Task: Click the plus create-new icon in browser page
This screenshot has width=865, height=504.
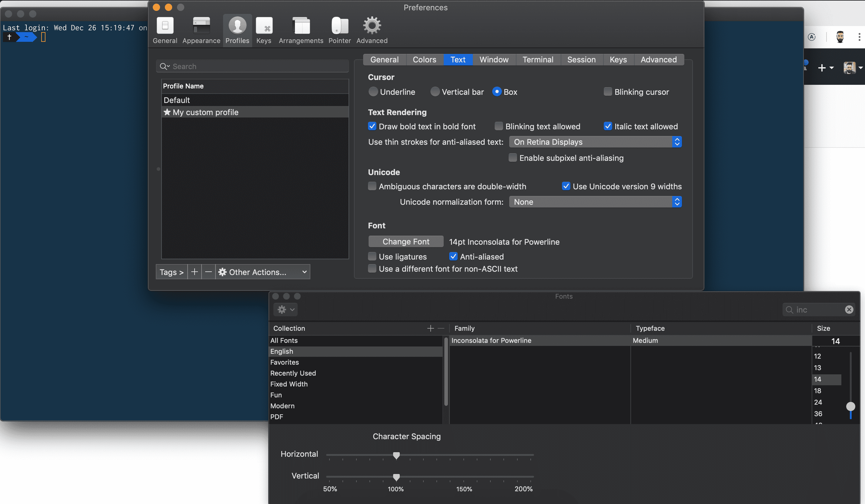Action: pos(826,68)
